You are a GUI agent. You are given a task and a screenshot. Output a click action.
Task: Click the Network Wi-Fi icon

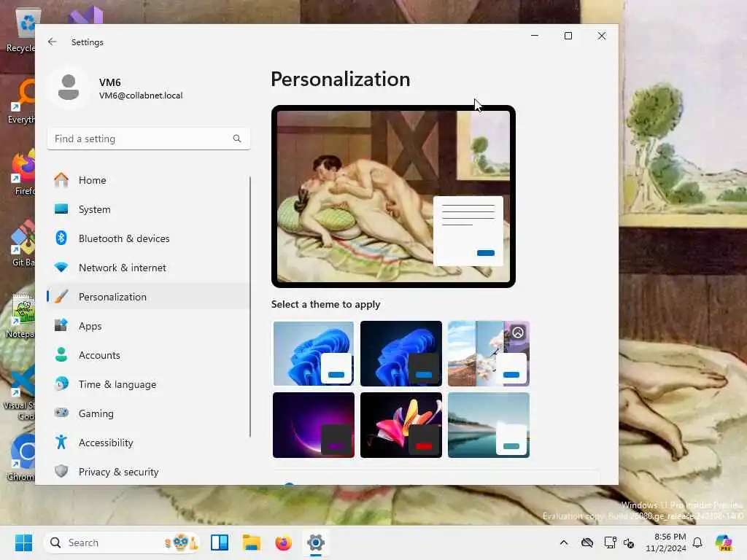[61, 268]
